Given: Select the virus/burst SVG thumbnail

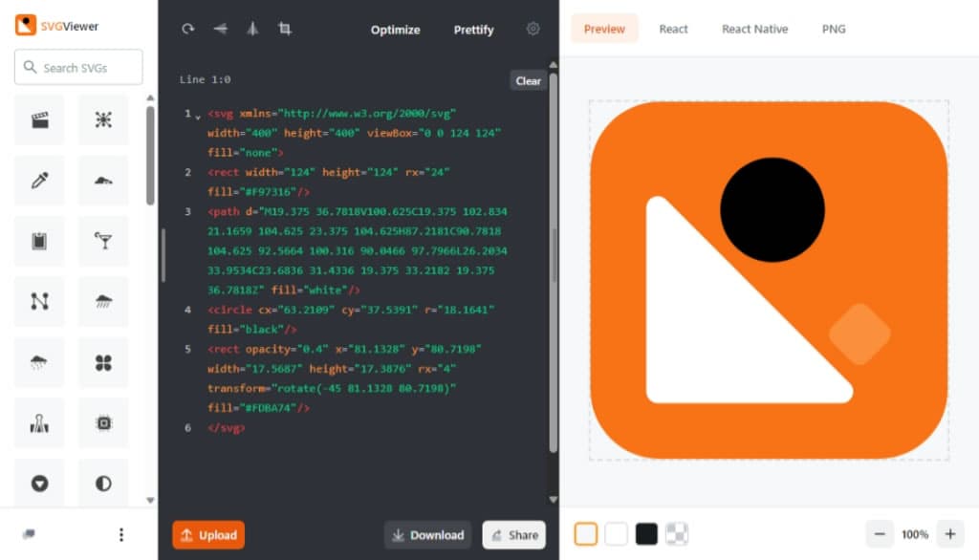Looking at the screenshot, I should (x=103, y=119).
